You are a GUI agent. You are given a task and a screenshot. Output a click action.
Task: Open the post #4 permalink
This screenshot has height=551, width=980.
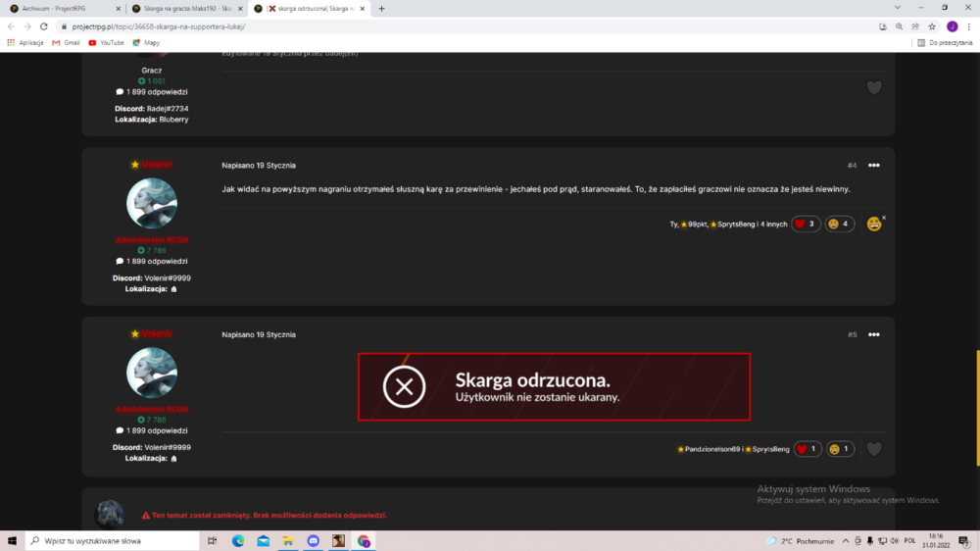(852, 165)
